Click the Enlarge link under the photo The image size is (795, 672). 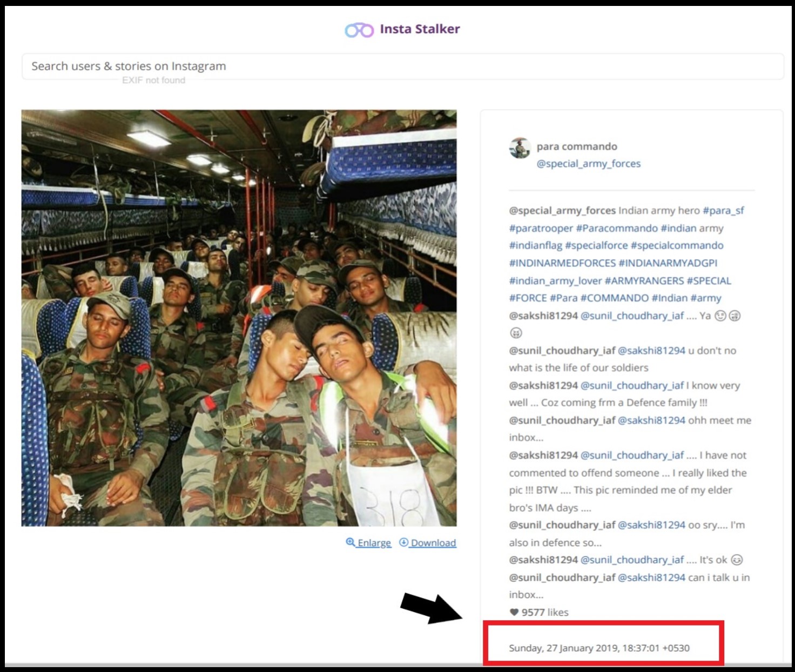(x=374, y=543)
